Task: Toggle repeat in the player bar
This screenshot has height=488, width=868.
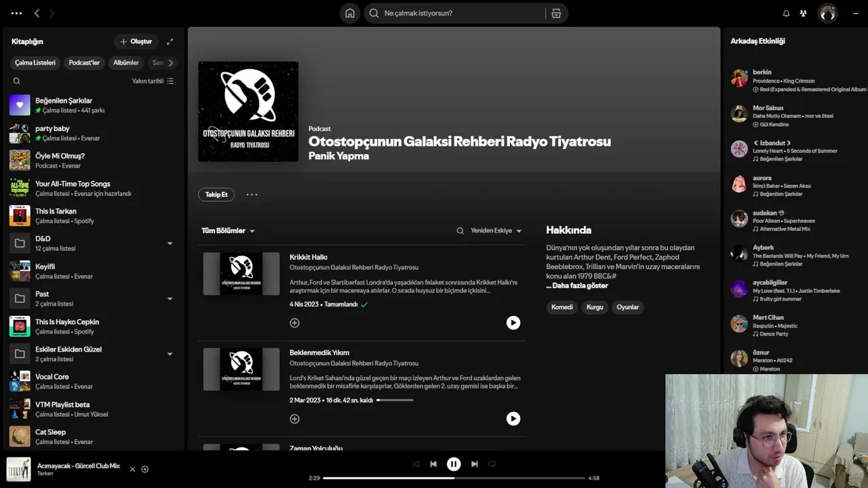Action: point(492,464)
